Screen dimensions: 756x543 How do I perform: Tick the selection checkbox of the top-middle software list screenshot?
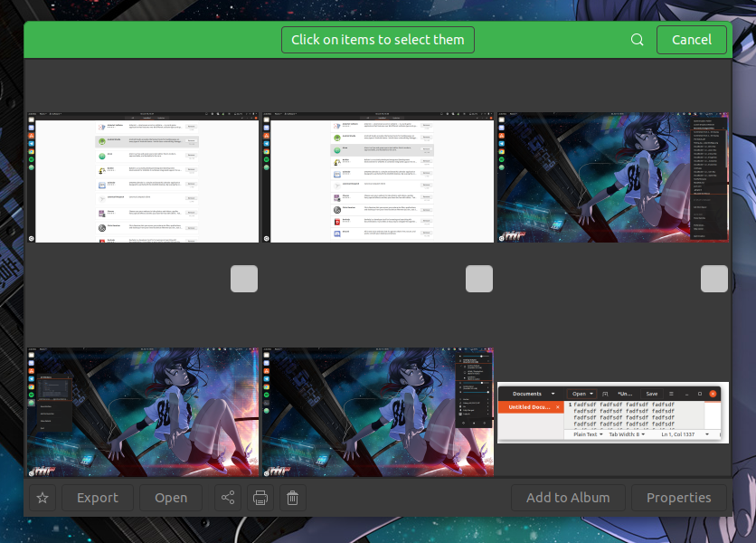(479, 279)
